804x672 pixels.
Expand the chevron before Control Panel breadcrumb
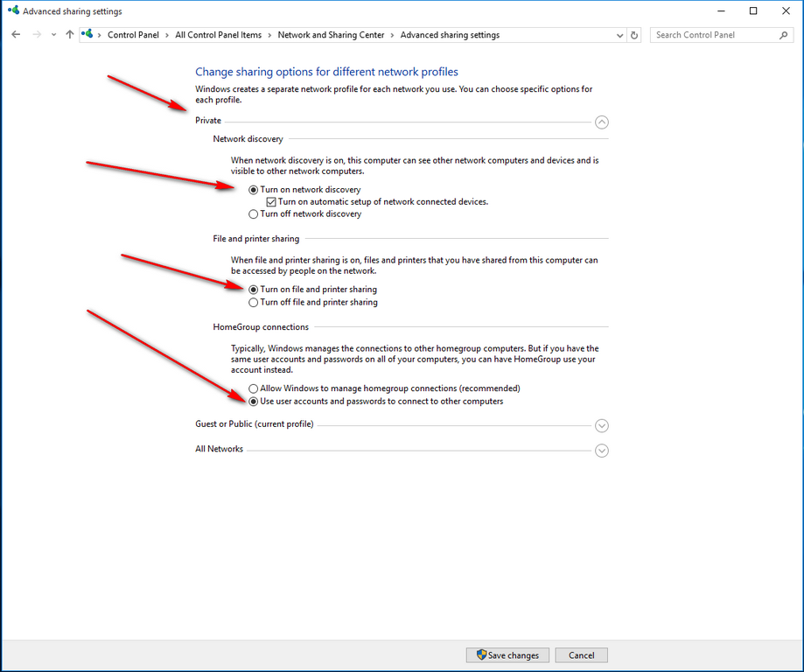[x=100, y=35]
